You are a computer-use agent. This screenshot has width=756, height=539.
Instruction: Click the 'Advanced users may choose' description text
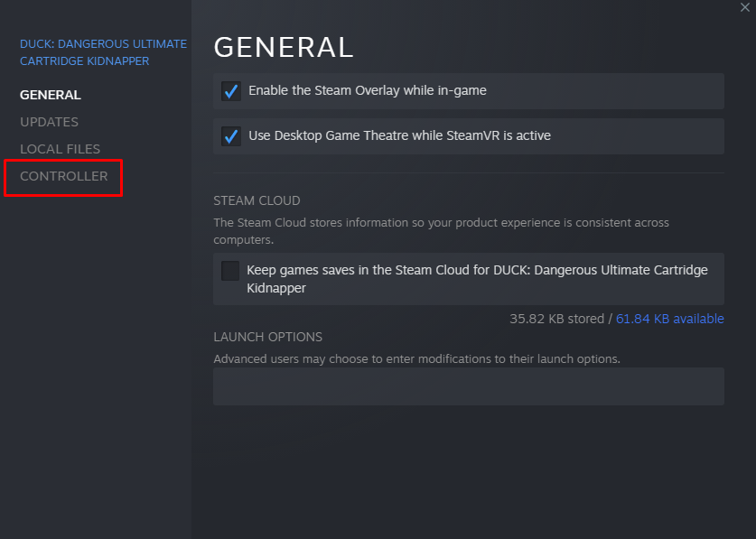pyautogui.click(x=416, y=358)
